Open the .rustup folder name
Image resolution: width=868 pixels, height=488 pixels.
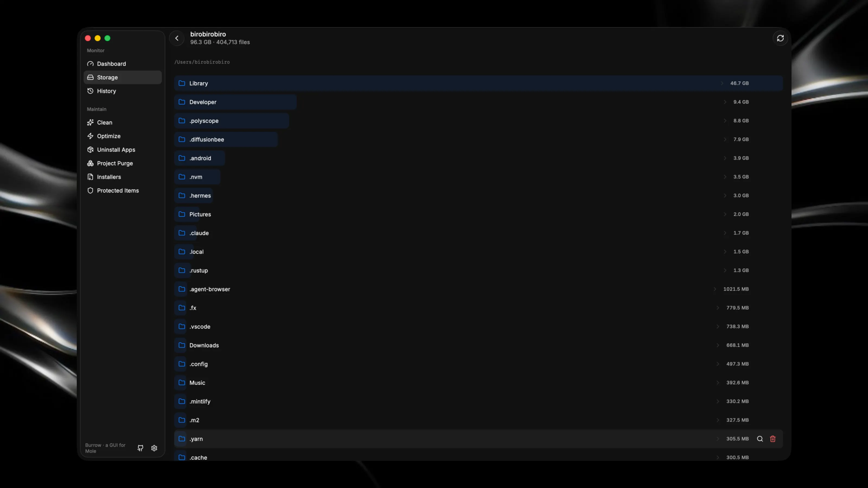tap(199, 271)
